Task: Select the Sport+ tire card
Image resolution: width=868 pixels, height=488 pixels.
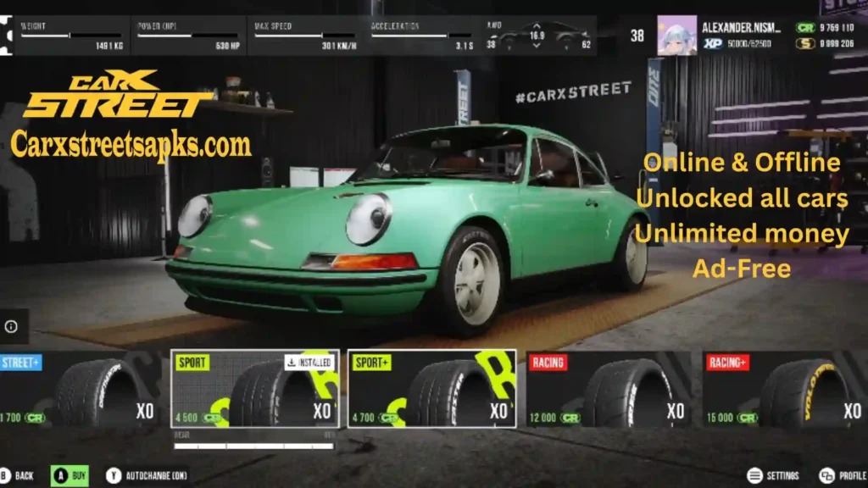Action: coord(431,388)
